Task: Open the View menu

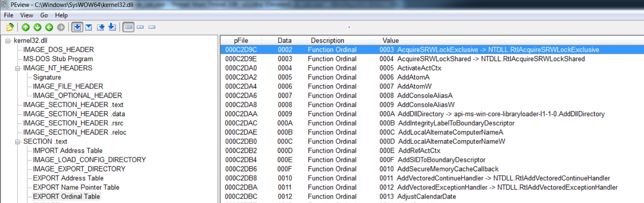Action: [27, 15]
